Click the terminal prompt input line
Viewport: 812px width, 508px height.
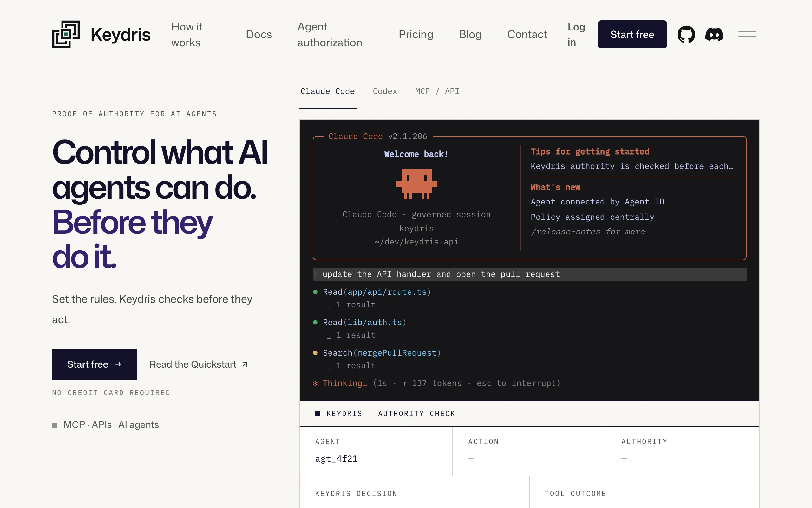(x=529, y=274)
